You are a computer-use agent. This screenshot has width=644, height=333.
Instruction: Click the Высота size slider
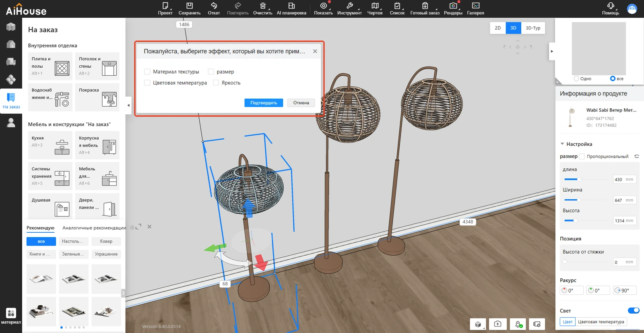[576, 221]
